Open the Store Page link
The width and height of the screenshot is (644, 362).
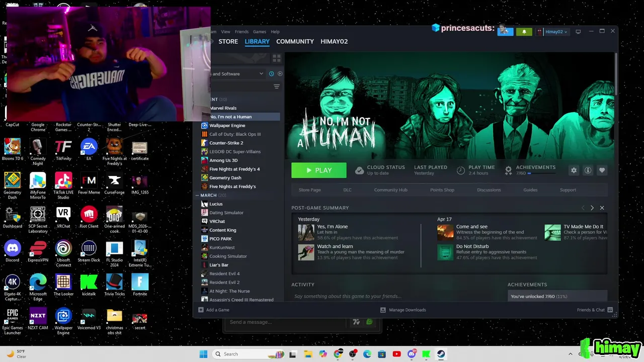(309, 190)
